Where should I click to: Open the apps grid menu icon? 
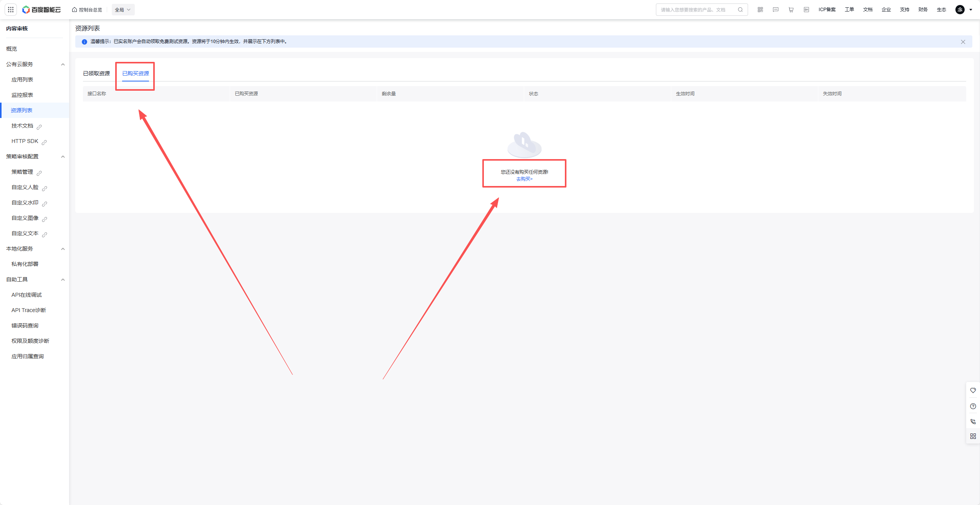pyautogui.click(x=11, y=10)
